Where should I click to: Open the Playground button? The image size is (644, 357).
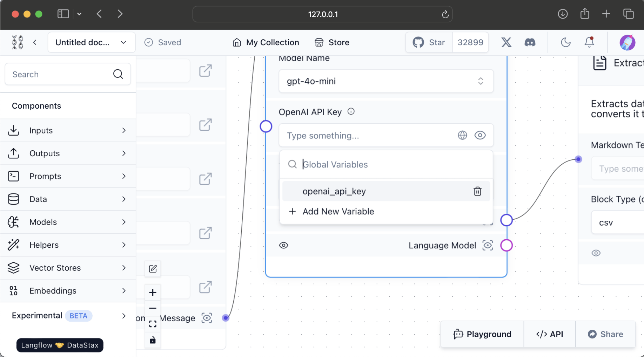tap(482, 334)
